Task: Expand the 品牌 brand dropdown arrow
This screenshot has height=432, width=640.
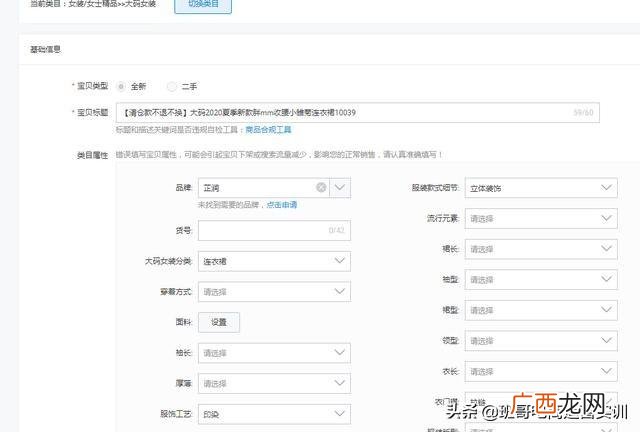Action: point(340,188)
